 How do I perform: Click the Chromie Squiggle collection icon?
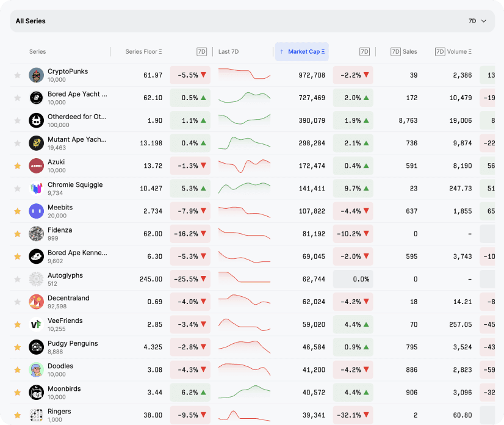[x=36, y=188]
